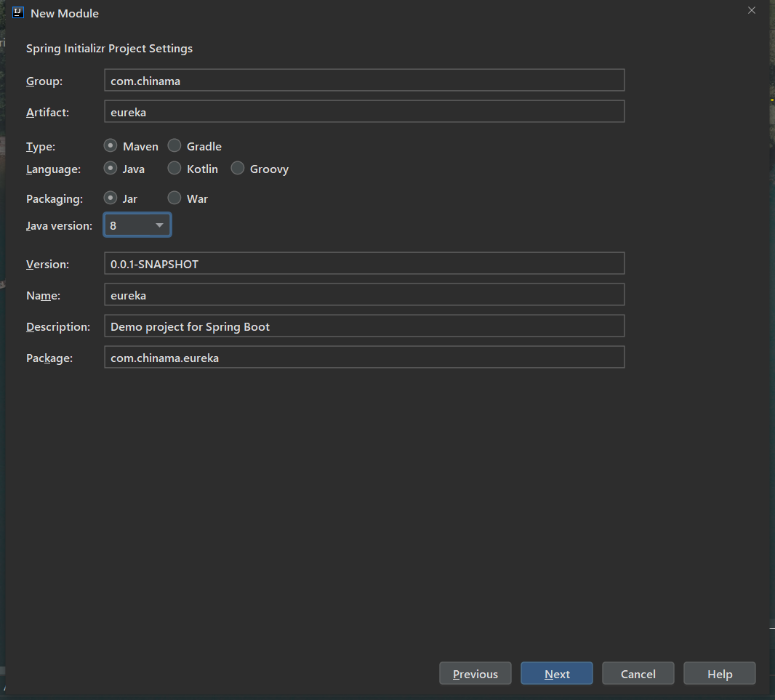Open Help for this dialog

[x=720, y=674]
